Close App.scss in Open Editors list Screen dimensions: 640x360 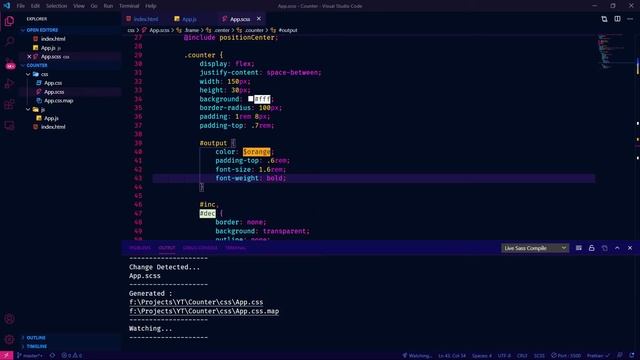tap(29, 57)
